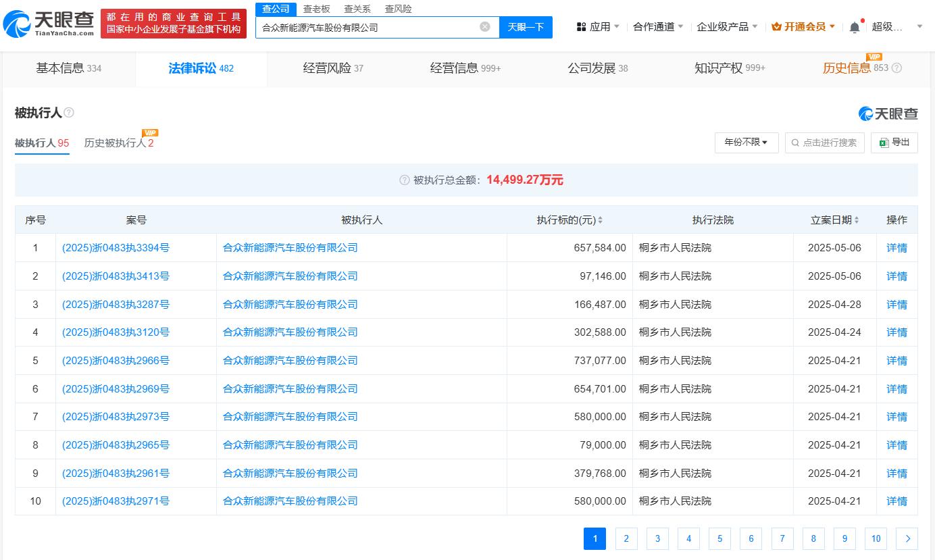Open the 开通会员 dropdown
The height and width of the screenshot is (560, 935).
[x=803, y=27]
